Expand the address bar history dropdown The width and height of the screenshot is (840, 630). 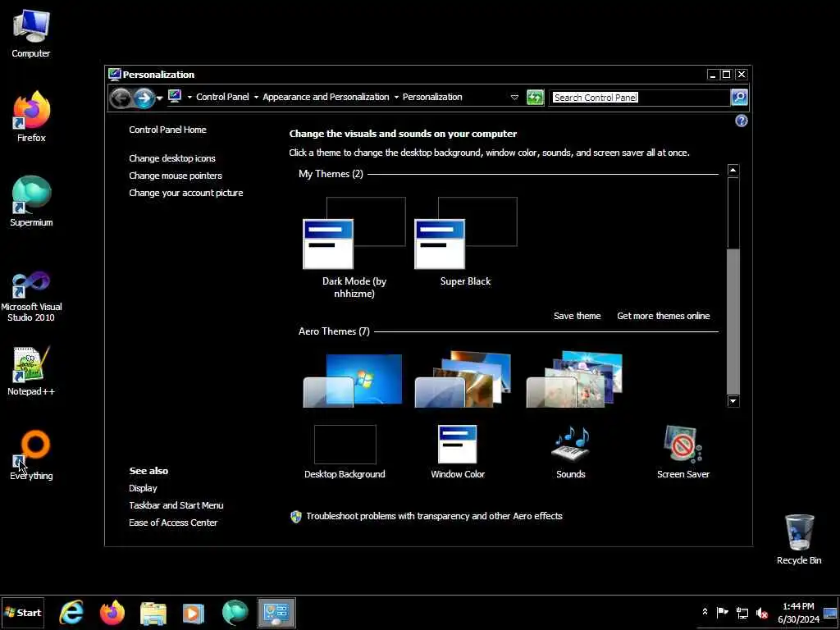[x=514, y=98]
